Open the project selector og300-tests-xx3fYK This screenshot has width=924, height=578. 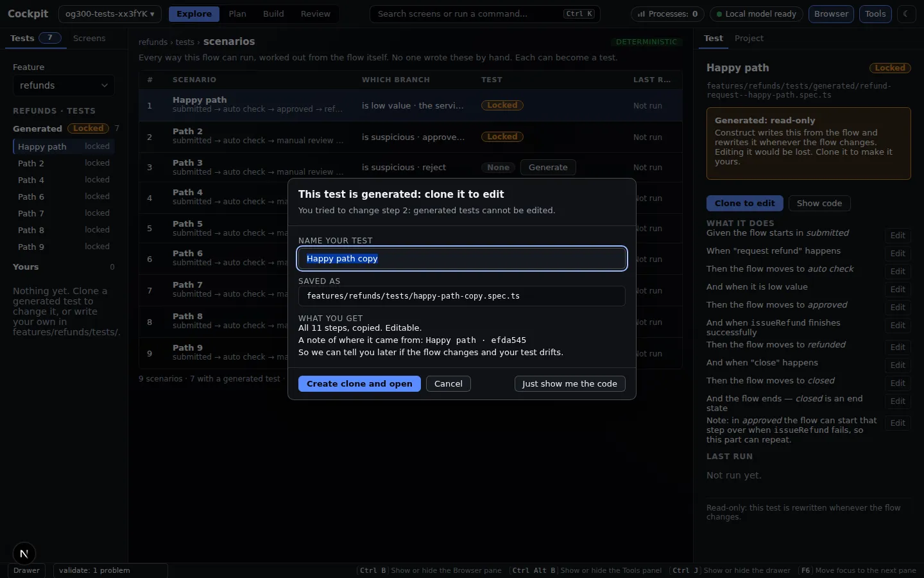[x=110, y=13]
